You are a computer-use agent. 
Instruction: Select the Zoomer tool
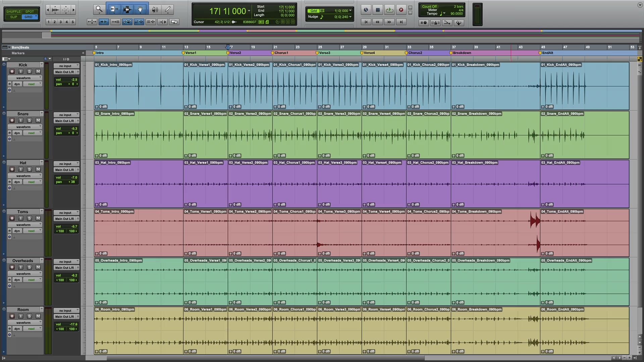point(99,9)
